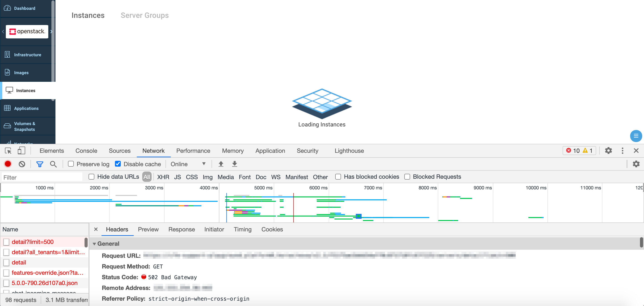Toggle the device toolbar icon

click(x=21, y=151)
